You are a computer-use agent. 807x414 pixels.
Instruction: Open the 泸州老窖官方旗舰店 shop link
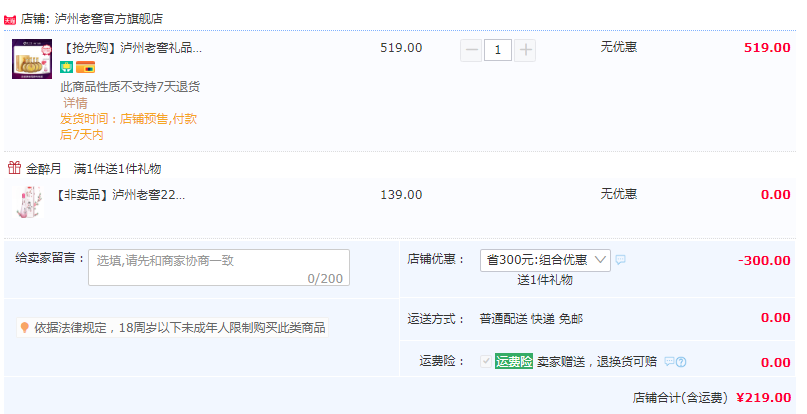click(x=109, y=19)
